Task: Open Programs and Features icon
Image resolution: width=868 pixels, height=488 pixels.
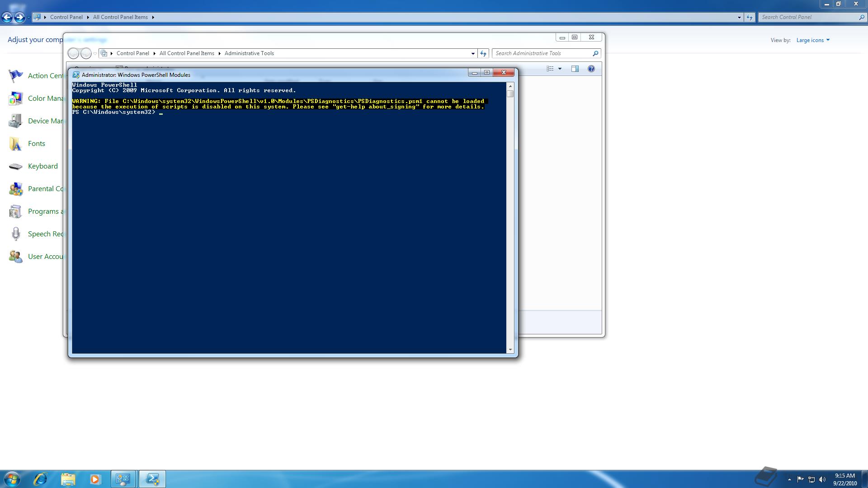Action: [x=16, y=211]
